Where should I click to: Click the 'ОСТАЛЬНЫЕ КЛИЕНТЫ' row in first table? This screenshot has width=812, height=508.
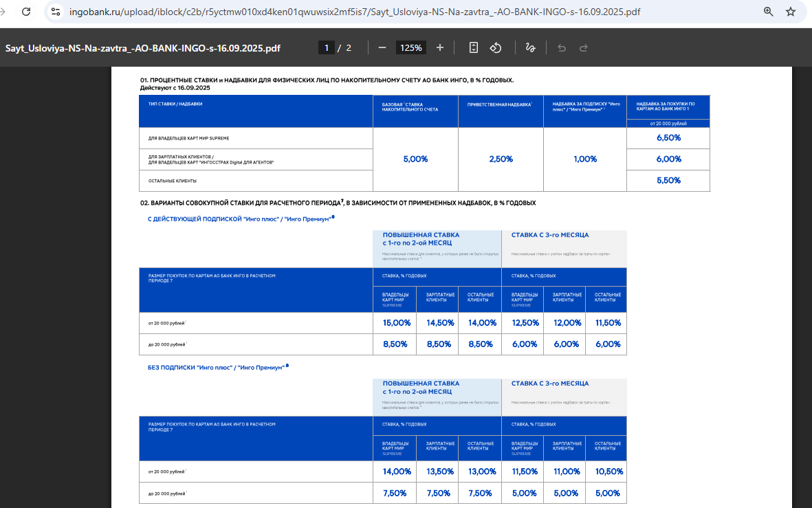[x=173, y=181]
